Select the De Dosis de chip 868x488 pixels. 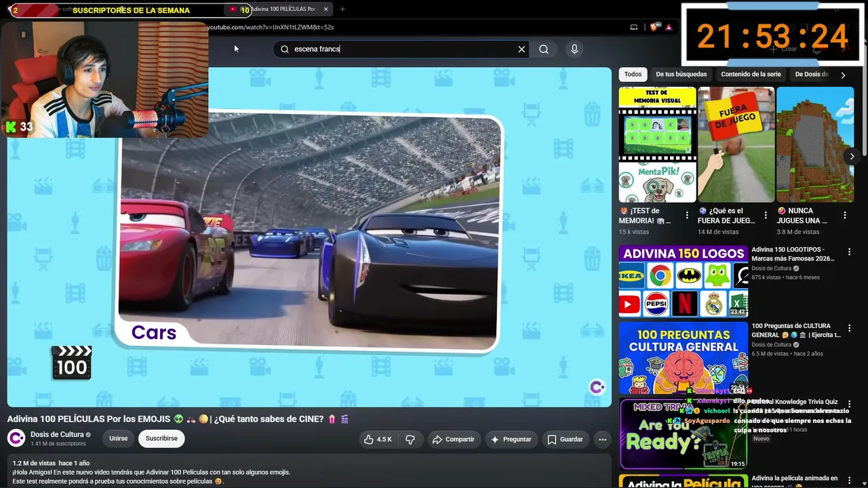point(811,75)
